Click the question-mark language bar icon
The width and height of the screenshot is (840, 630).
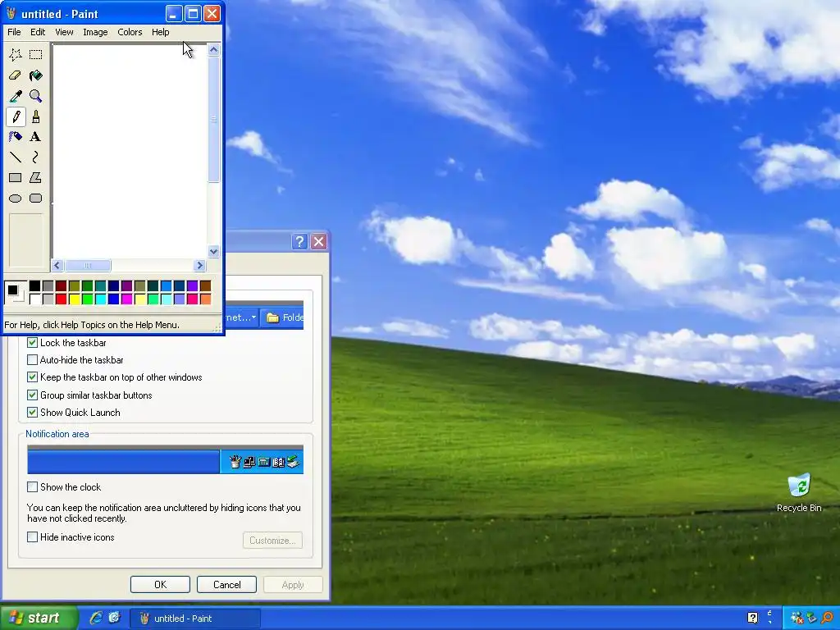pyautogui.click(x=752, y=618)
